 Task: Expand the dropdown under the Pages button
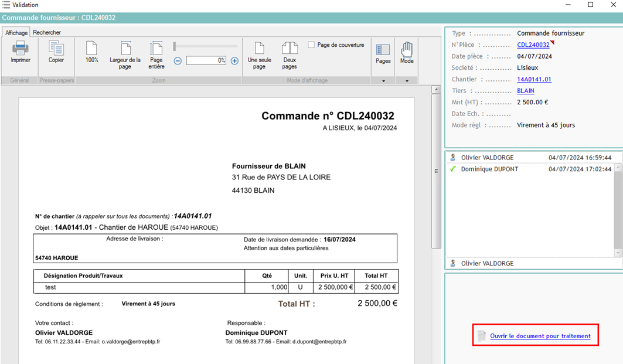click(x=383, y=80)
